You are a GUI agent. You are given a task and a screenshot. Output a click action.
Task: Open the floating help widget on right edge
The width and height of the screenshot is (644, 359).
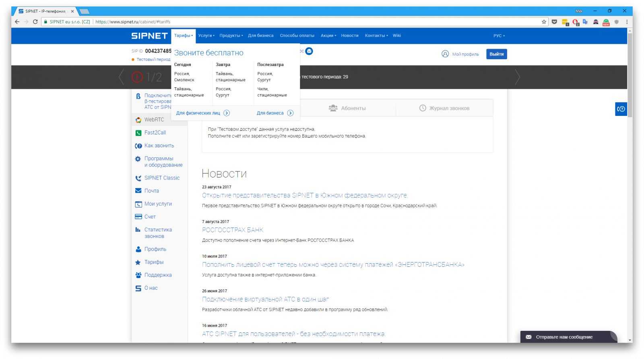[x=621, y=109]
